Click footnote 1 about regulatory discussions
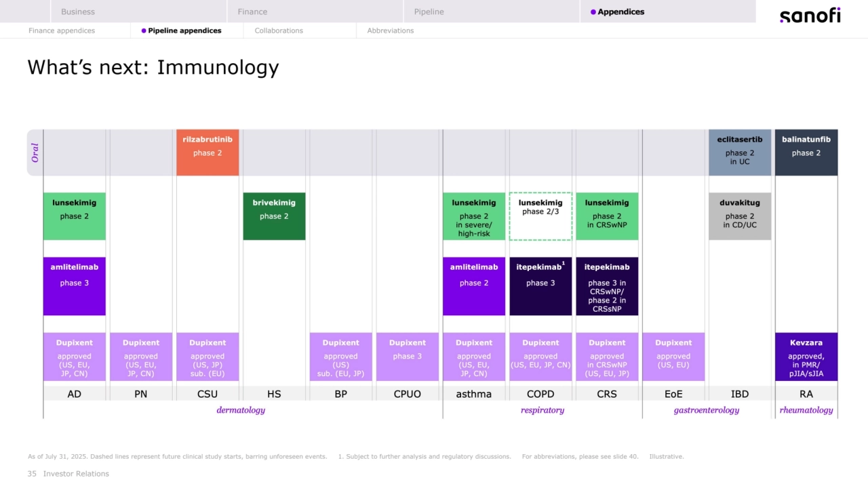868x488 pixels. tap(425, 457)
